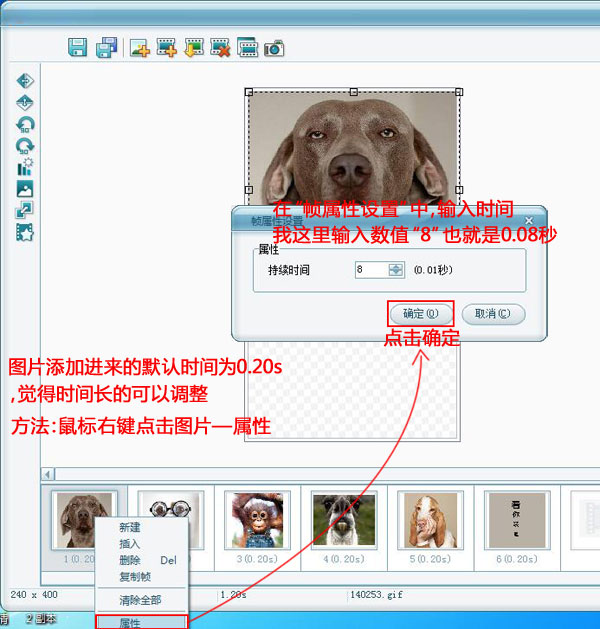Delete frame with the film-X icon

click(x=221, y=48)
